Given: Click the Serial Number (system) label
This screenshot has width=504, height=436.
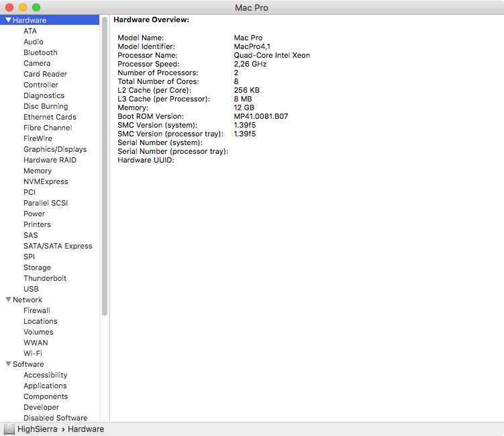Looking at the screenshot, I should 160,142.
